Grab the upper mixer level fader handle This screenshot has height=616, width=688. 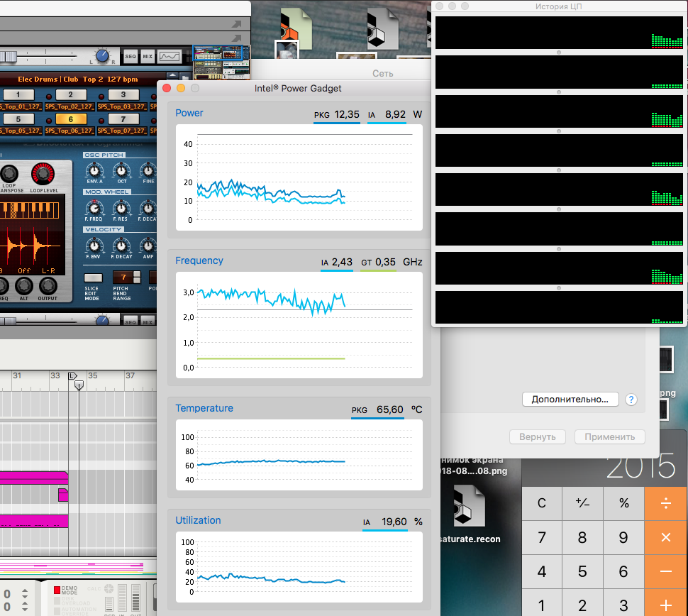click(9, 56)
